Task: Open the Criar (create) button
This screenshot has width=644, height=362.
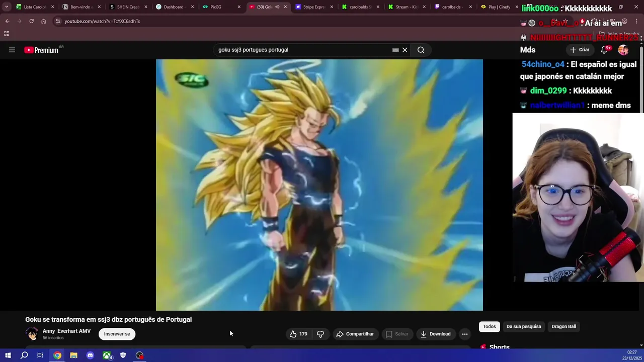Action: click(580, 50)
